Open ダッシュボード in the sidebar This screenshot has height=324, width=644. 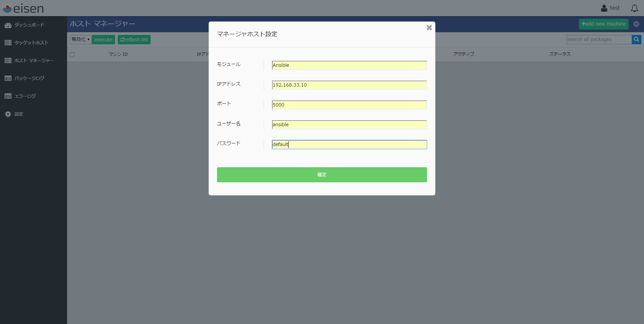(29, 25)
